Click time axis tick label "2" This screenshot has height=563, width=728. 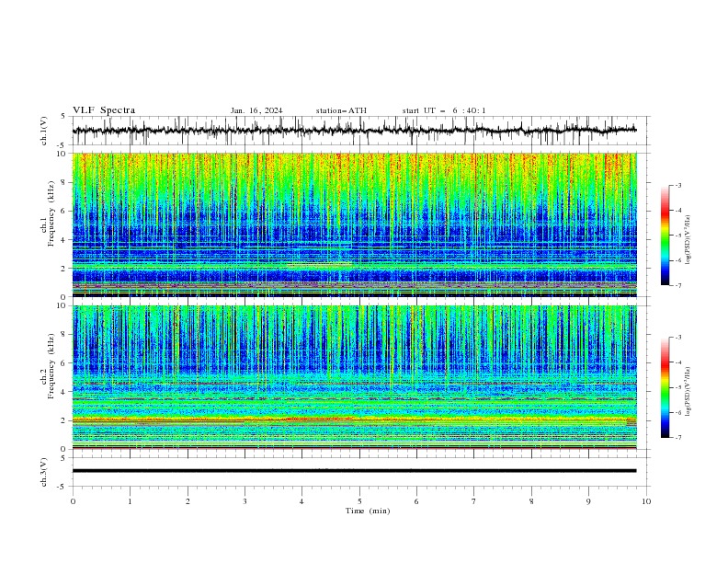pyautogui.click(x=188, y=501)
